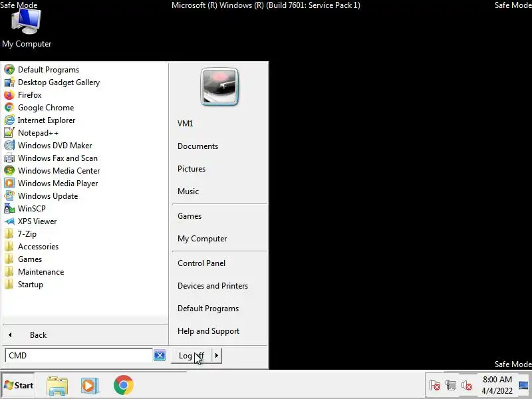Click the Start button

(19, 385)
